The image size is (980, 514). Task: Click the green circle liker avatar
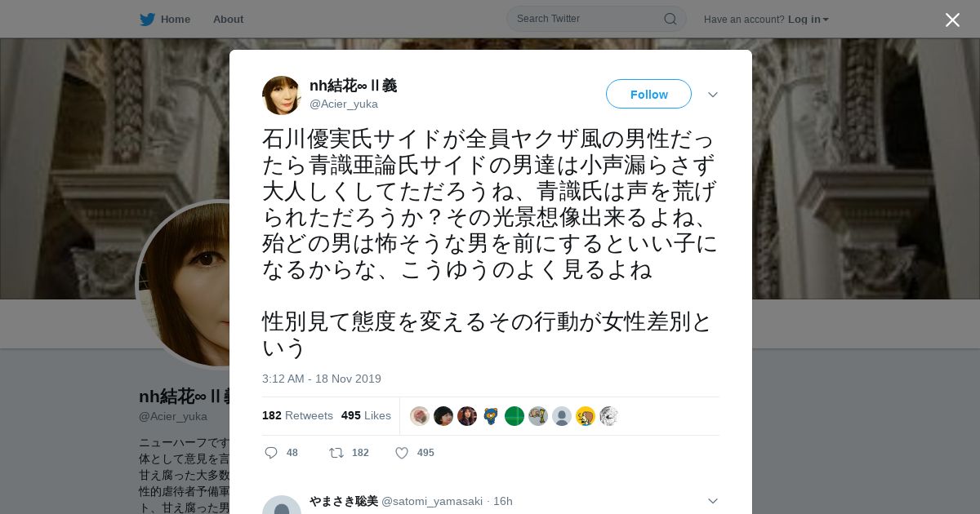(514, 416)
